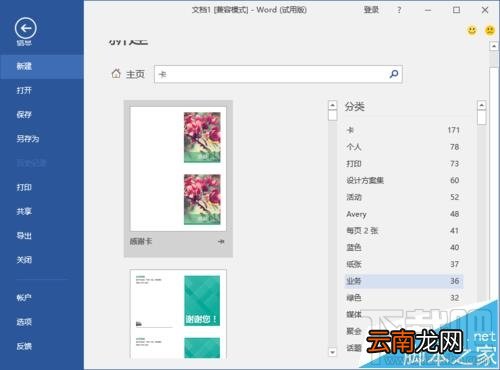
Task: Select the 感谢卡 flower template thumbnail
Action: 178,169
